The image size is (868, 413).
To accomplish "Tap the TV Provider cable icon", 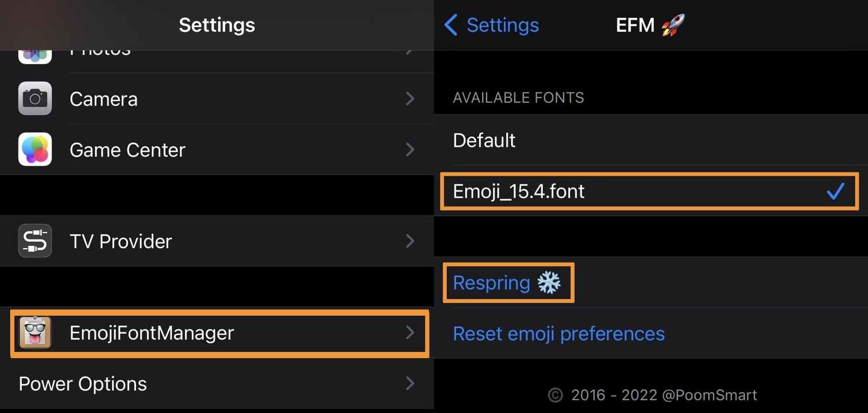I will pyautogui.click(x=35, y=241).
